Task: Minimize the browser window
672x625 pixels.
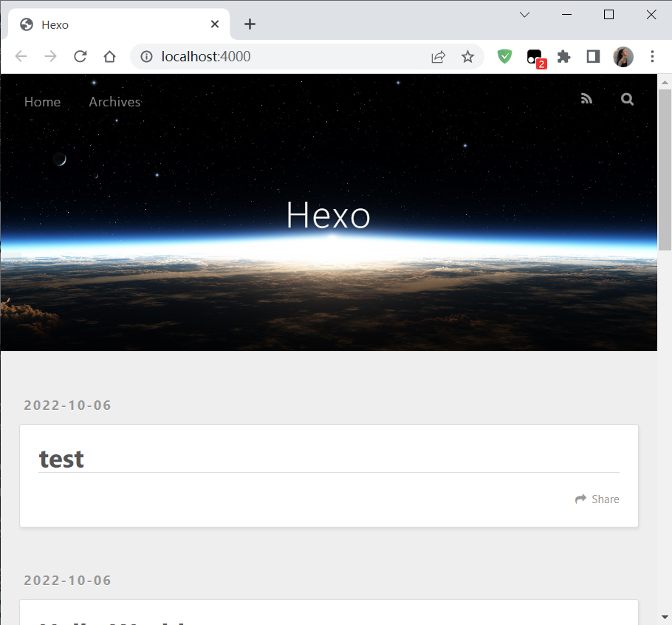Action: 566,15
